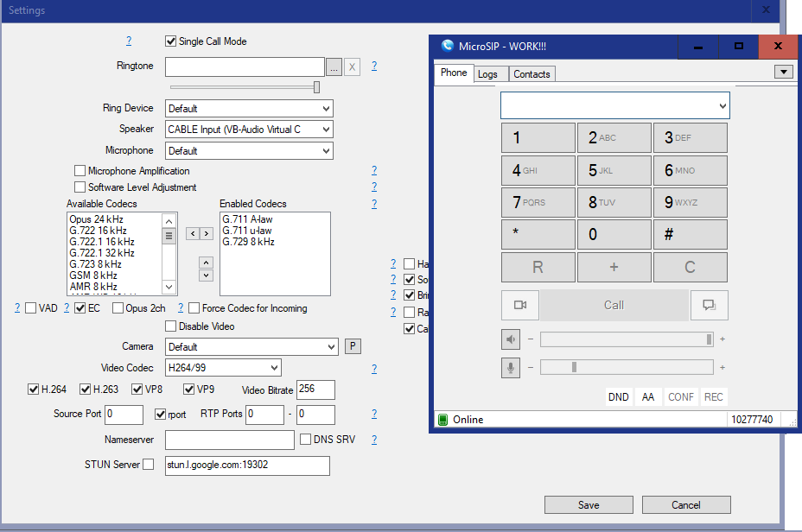The height and width of the screenshot is (532, 802).
Task: Browse for ringtone file with ellipsis button
Action: coord(334,67)
